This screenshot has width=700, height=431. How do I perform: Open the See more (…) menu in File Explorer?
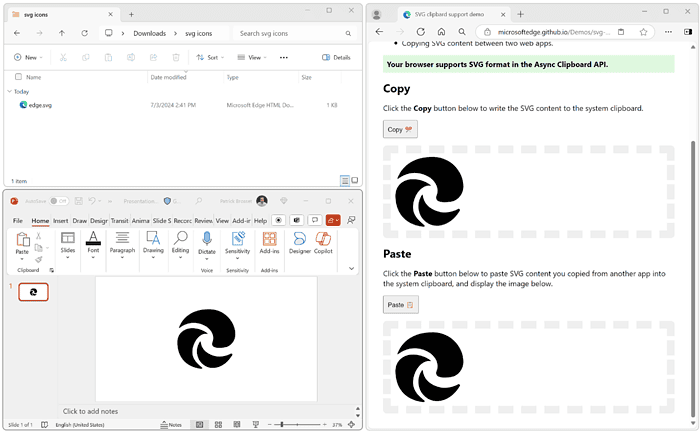(x=283, y=57)
